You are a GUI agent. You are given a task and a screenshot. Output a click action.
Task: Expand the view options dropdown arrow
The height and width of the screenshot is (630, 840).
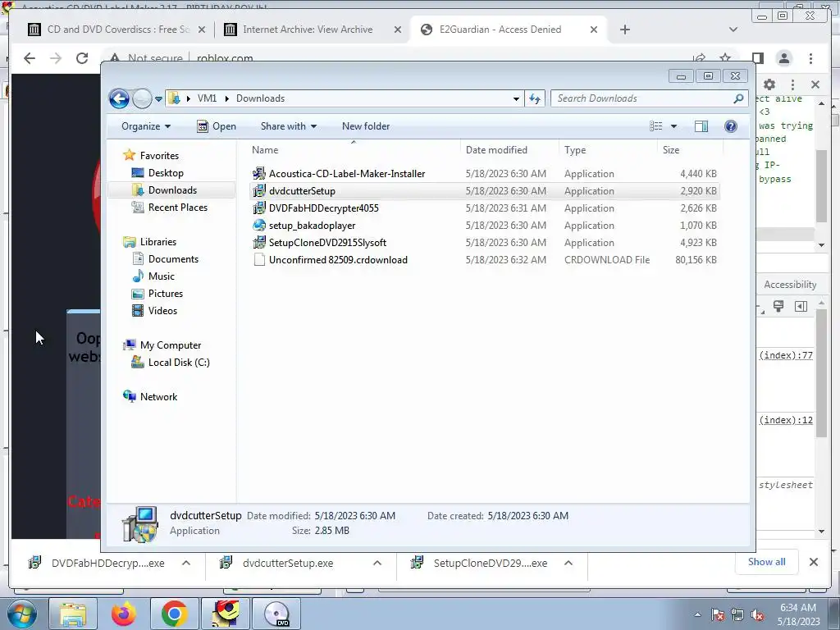[674, 126]
